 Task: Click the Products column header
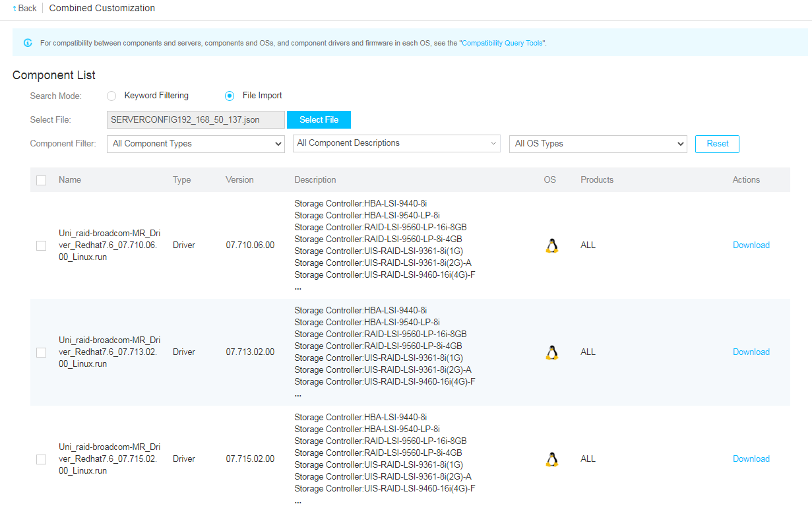coord(597,180)
